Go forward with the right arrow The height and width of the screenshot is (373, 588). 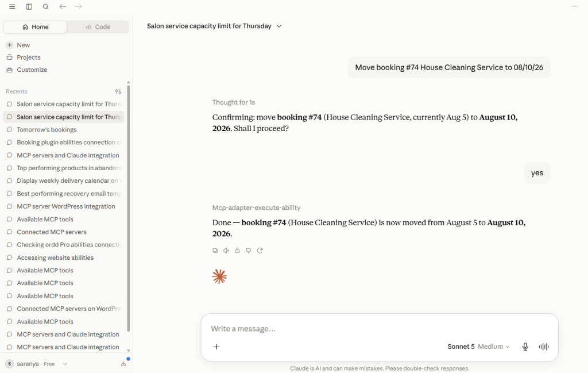[x=78, y=7]
